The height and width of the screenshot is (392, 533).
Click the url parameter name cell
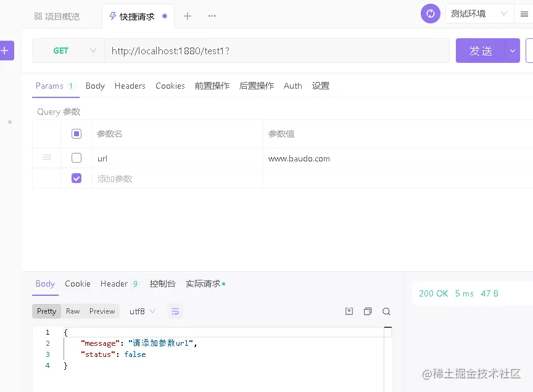177,158
